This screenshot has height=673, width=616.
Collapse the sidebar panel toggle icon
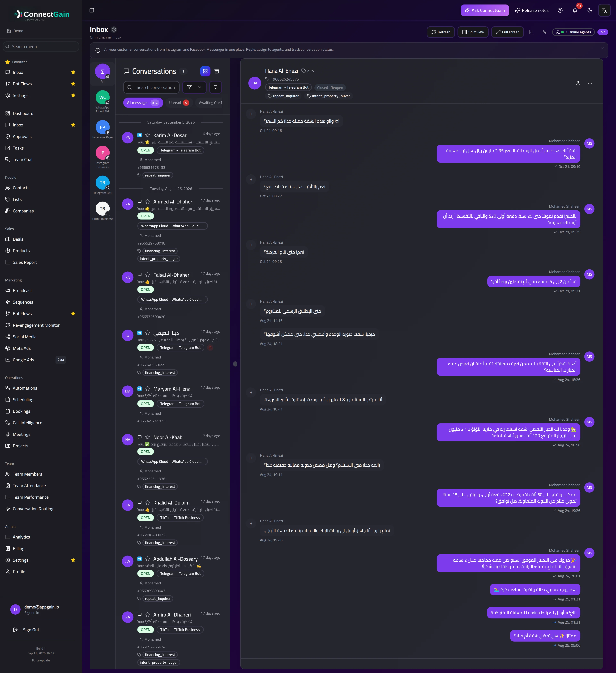(92, 10)
